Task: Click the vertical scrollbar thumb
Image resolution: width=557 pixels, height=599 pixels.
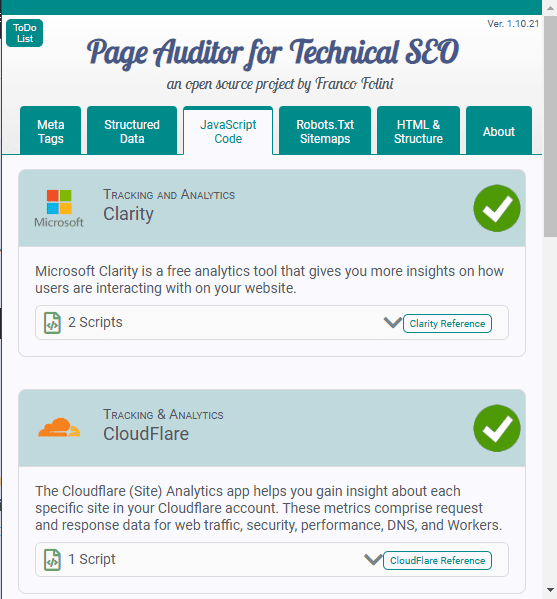Action: click(551, 126)
